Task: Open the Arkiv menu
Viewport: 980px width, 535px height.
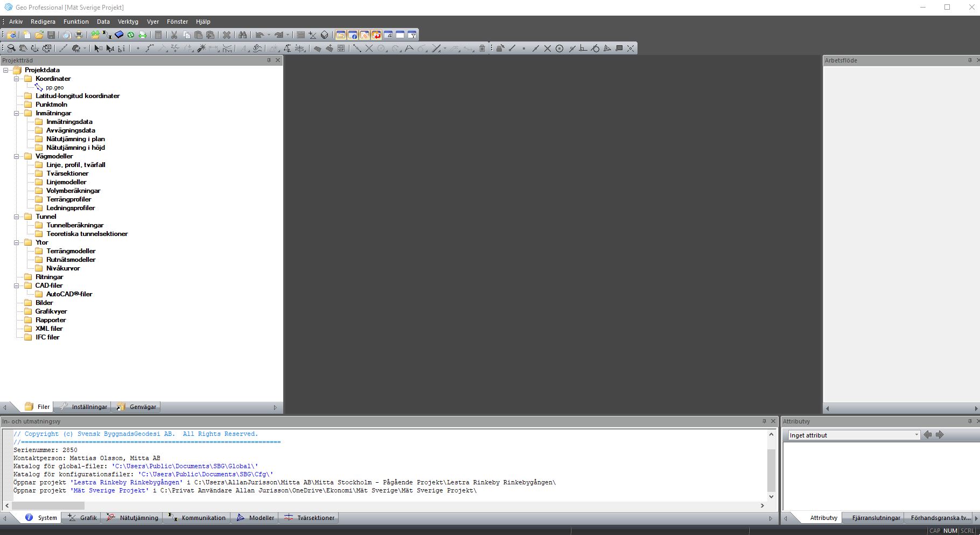Action: [x=16, y=22]
